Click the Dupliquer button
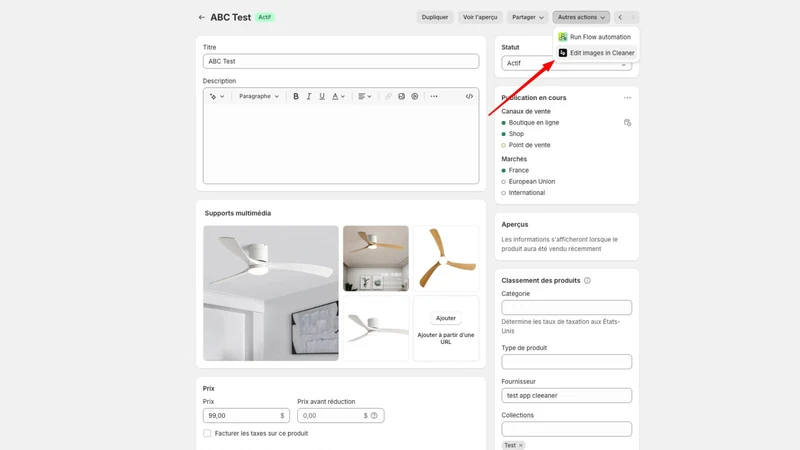This screenshot has height=450, width=800. 435,17
